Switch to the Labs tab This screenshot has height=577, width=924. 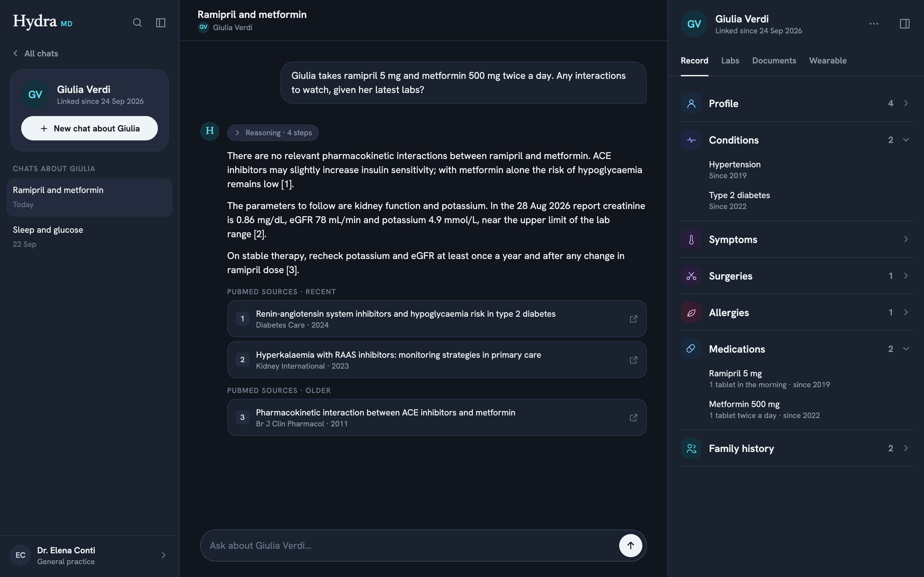point(730,61)
